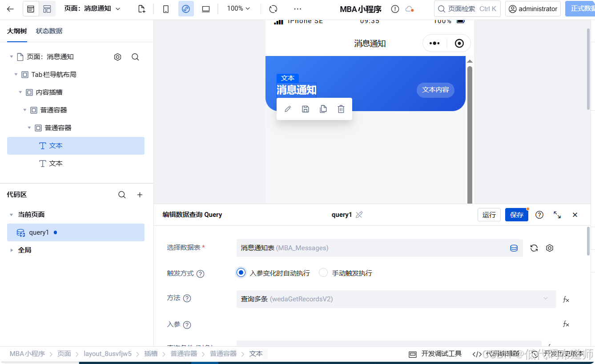Click the warning info icon beside MBA小程序
This screenshot has width=595, height=364.
tap(395, 9)
